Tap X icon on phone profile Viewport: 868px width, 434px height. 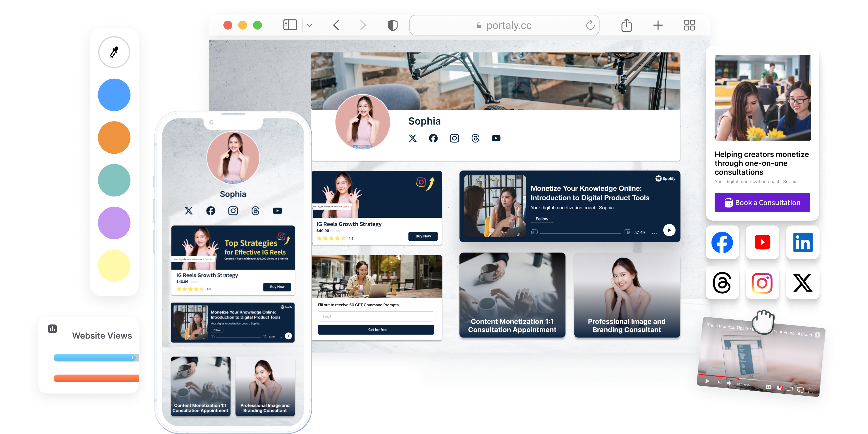[x=189, y=211]
